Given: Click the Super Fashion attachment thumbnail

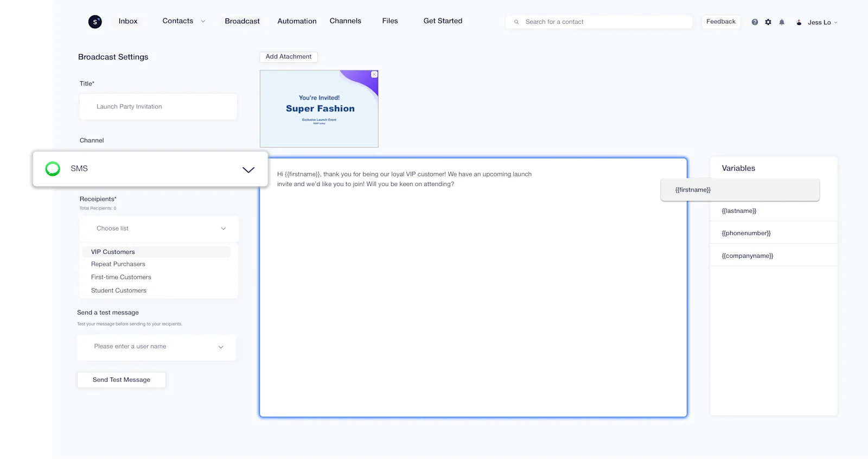Looking at the screenshot, I should tap(319, 109).
